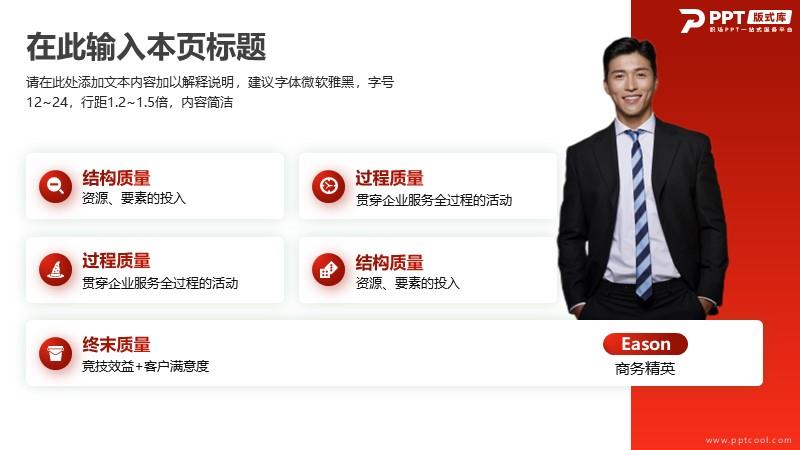
Task: Select the bucket icon beside 终末质量
Action: click(x=55, y=353)
